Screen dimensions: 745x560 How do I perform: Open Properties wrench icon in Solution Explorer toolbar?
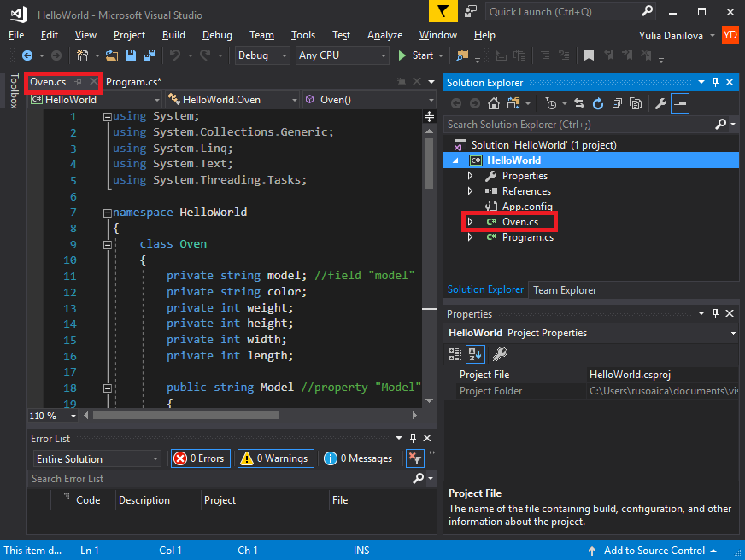(x=660, y=103)
